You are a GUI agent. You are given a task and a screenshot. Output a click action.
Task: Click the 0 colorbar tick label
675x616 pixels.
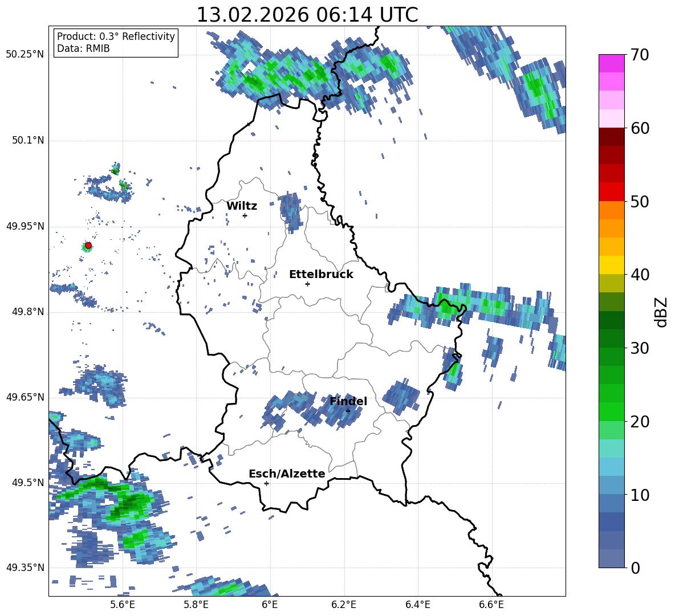(635, 568)
